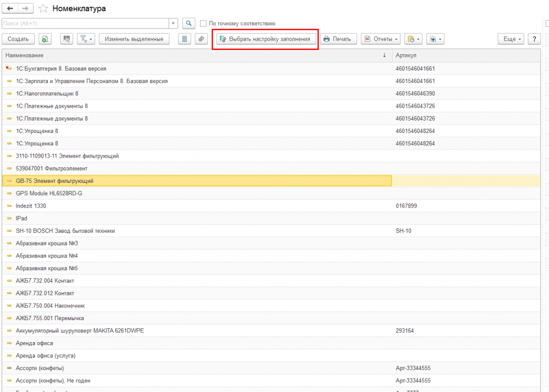
Task: Click the Создать button
Action: pyautogui.click(x=18, y=39)
